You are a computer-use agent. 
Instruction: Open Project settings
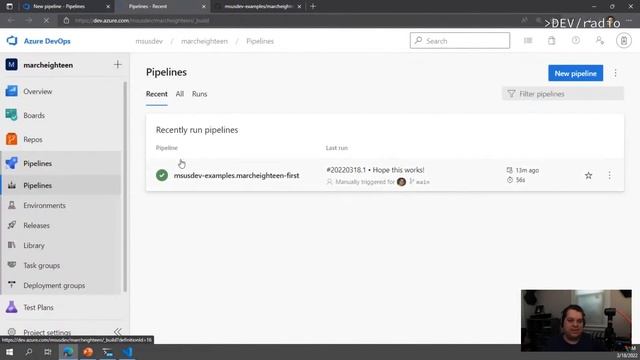click(x=47, y=332)
